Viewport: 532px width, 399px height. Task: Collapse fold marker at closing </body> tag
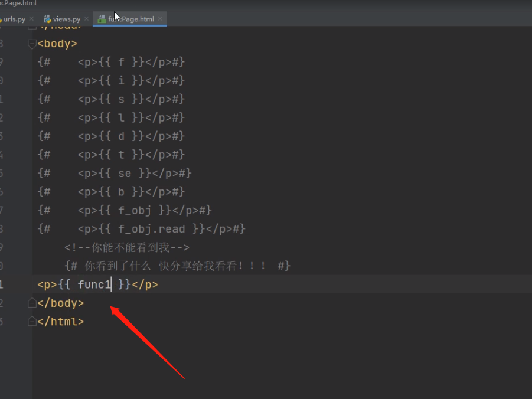pyautogui.click(x=32, y=303)
